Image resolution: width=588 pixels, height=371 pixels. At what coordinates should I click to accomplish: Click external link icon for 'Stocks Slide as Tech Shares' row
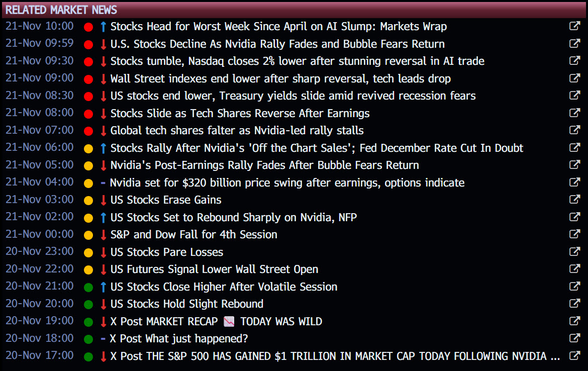tap(574, 113)
